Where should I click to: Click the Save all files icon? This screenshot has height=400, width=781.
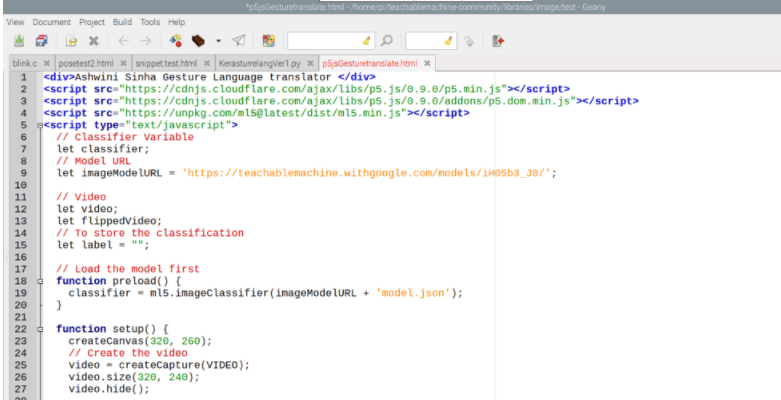tap(41, 41)
